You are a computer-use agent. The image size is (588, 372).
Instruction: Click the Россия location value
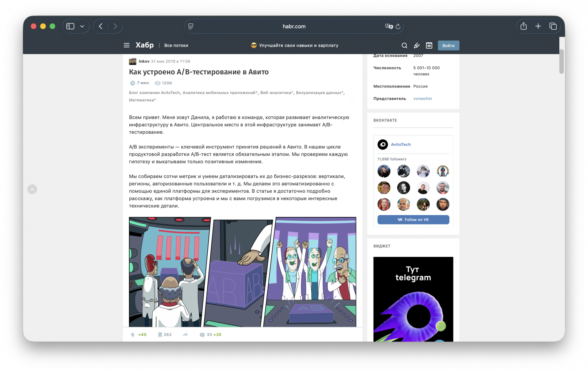coord(420,86)
